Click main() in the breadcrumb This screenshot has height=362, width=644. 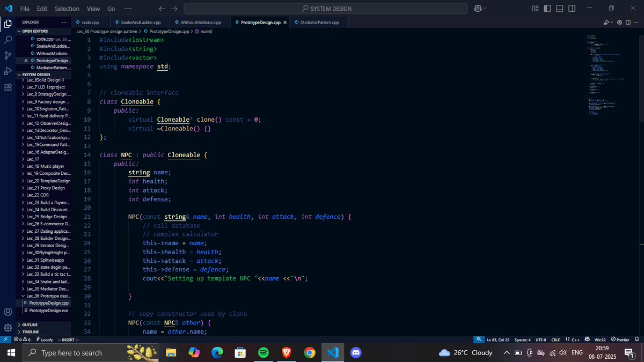(207, 32)
